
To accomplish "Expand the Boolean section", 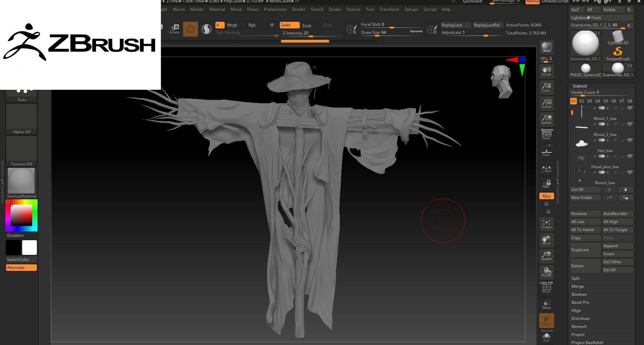I will (579, 294).
